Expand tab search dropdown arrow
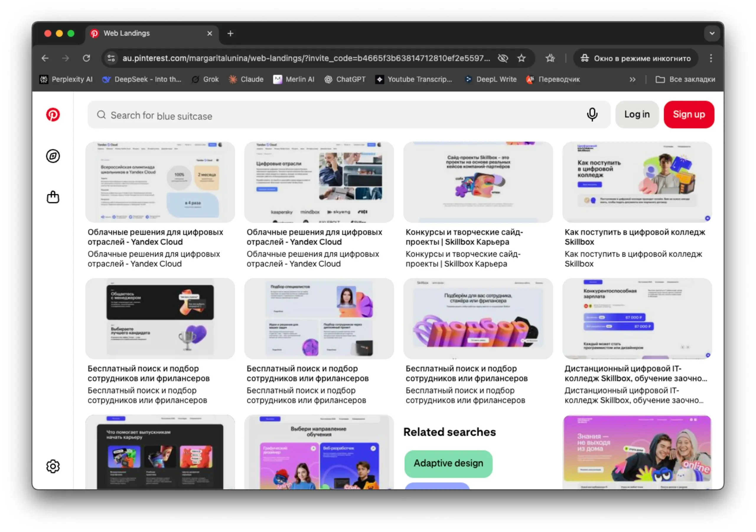The image size is (756, 532). point(712,33)
